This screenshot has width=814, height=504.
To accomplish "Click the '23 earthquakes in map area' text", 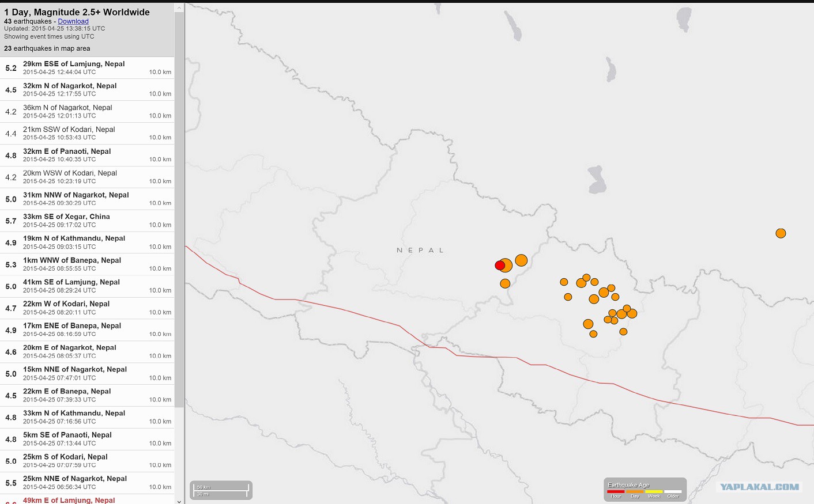I will [47, 48].
